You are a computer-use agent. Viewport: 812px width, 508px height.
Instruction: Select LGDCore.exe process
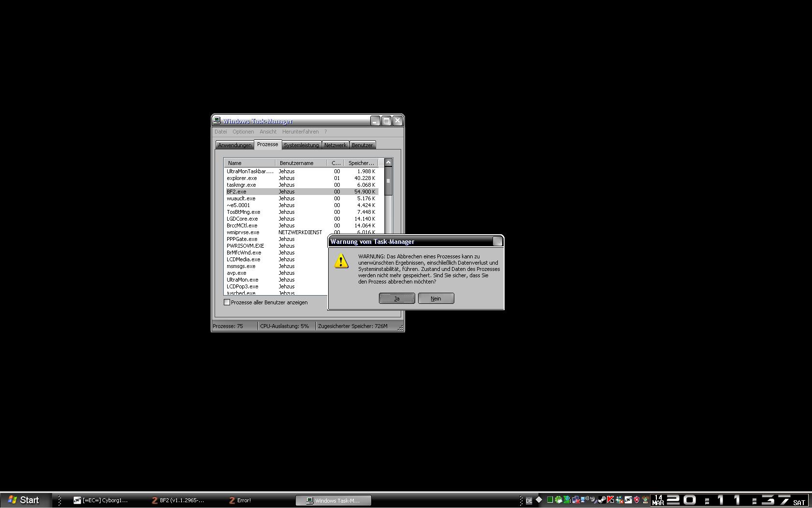(x=302, y=219)
